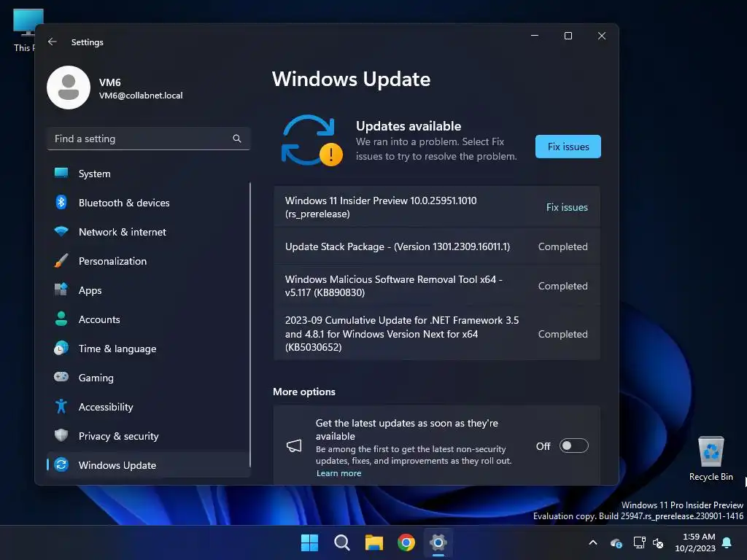747x560 pixels.
Task: Click the System monitor icon in sidebar
Action: 61,173
